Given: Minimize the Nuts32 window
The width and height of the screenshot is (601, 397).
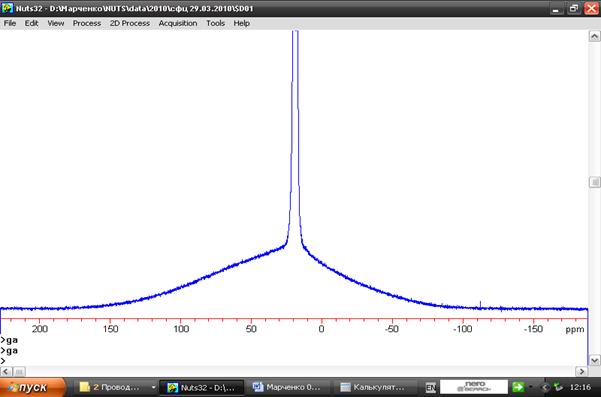Looking at the screenshot, I should pyautogui.click(x=556, y=8).
